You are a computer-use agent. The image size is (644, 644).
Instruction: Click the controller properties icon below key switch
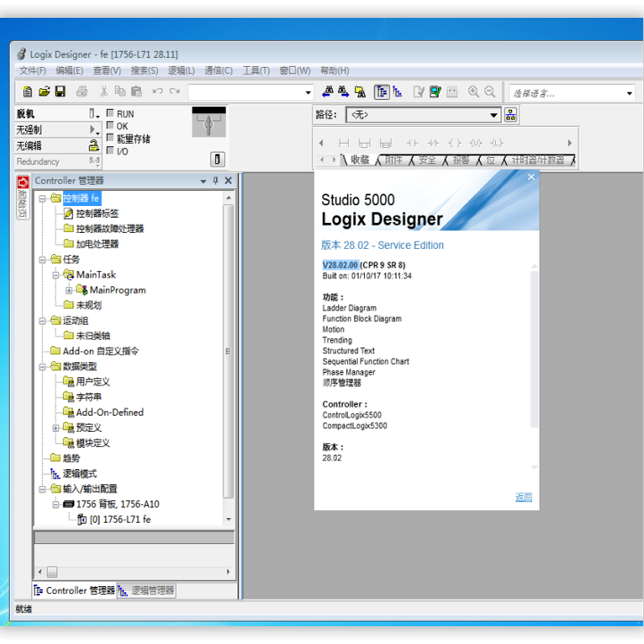tap(218, 159)
